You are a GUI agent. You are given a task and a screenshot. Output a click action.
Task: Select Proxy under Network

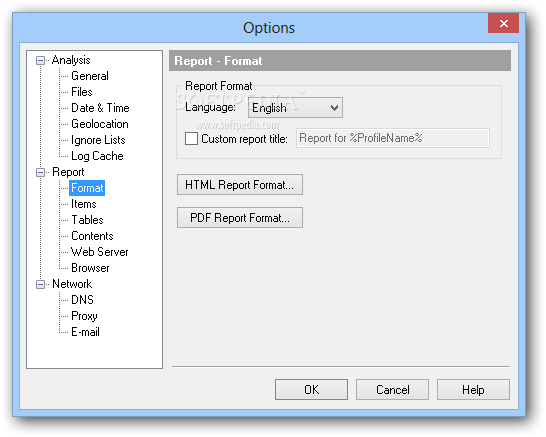[x=84, y=316]
